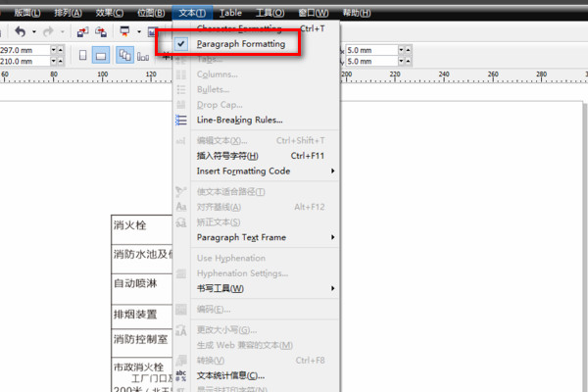This screenshot has width=588, height=392.
Task: Increase lower 5.0 mm duplicate distance
Action: point(408,61)
